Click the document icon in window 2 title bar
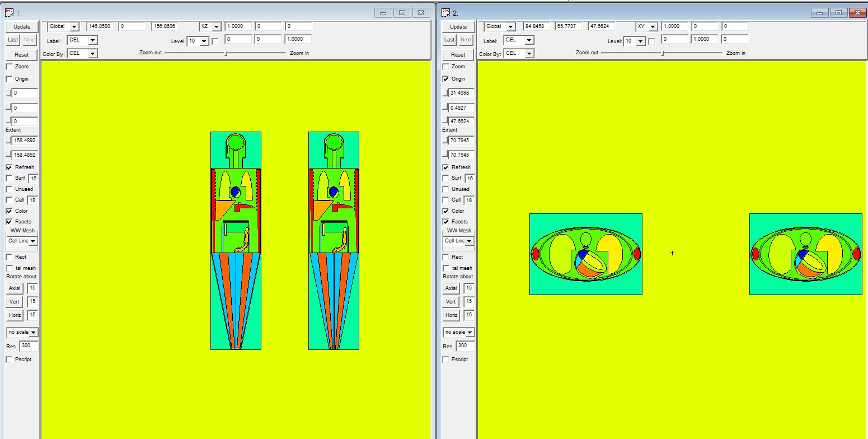Viewport: 868px width, 439px height. click(x=445, y=12)
